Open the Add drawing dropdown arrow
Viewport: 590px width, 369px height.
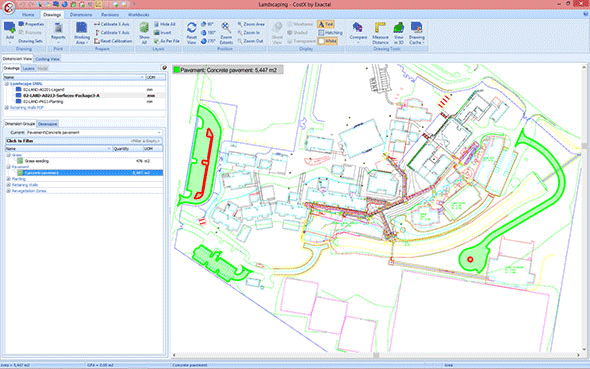10,42
